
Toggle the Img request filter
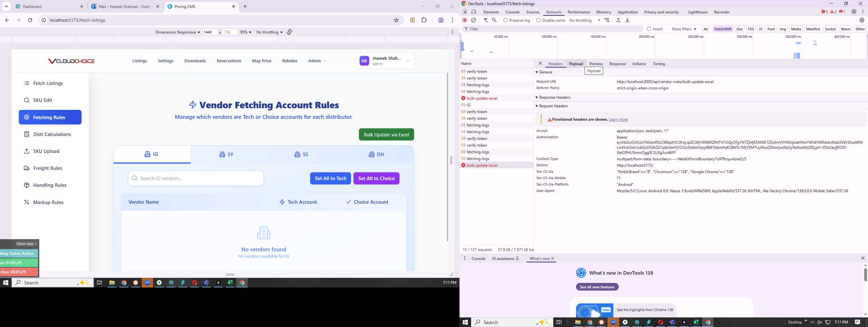(783, 29)
